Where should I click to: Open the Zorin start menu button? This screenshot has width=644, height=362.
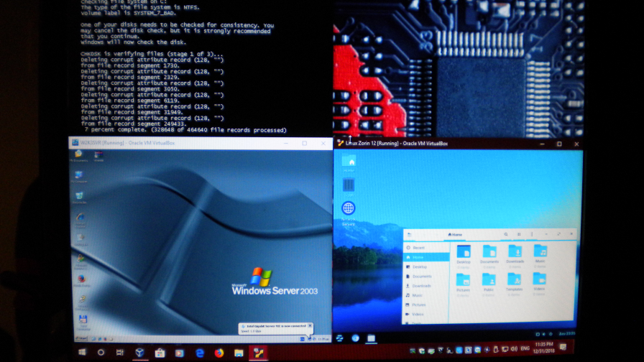[x=340, y=338]
